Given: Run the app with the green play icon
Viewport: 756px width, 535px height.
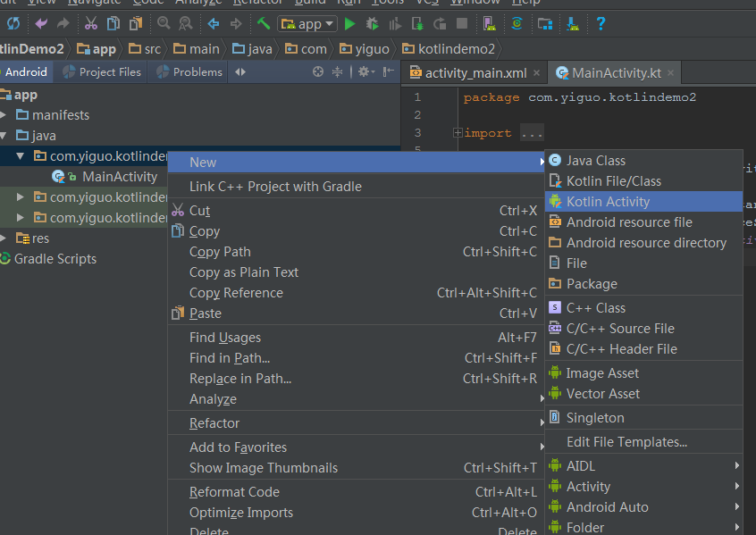Looking at the screenshot, I should (350, 23).
